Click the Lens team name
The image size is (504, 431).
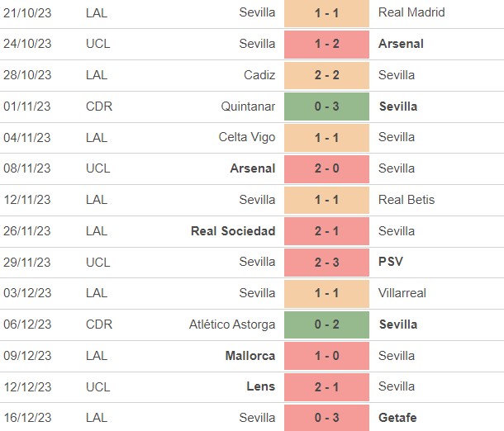click(260, 386)
